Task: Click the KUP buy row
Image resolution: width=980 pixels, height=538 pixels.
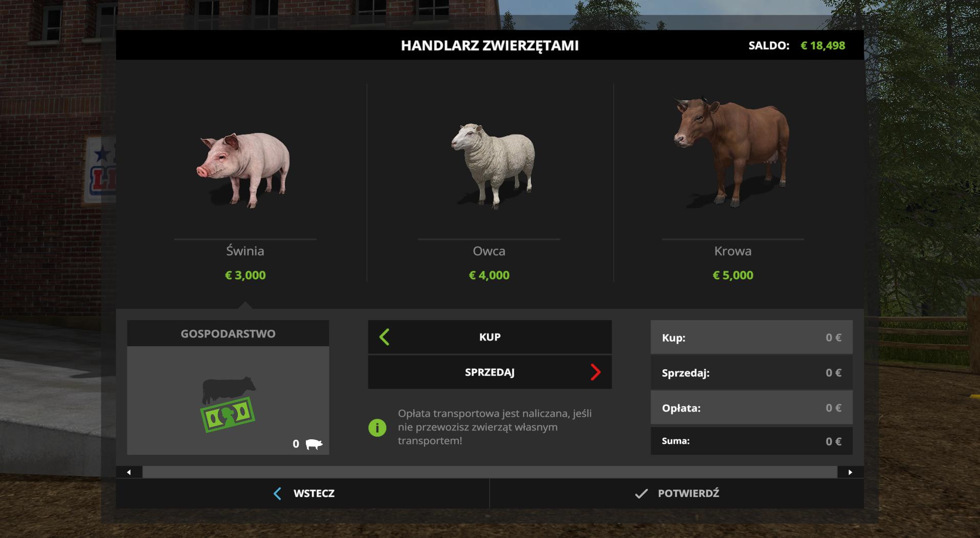Action: (489, 337)
